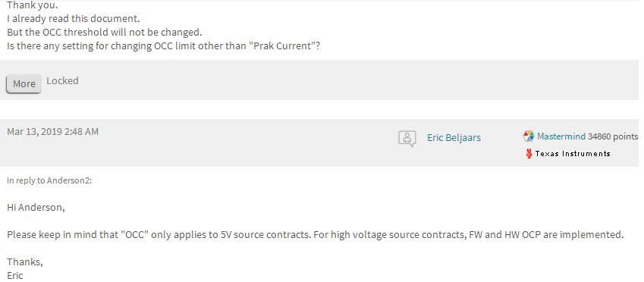Viewport: 644px width, 282px height.
Task: Open the Mar 13, 2019 2:48 AM permalink
Action: (52, 132)
